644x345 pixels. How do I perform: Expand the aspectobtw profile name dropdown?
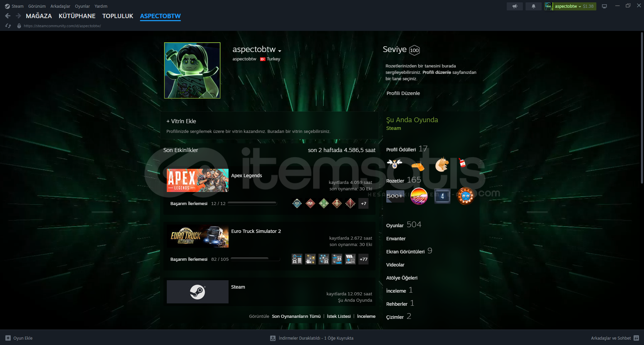280,51
